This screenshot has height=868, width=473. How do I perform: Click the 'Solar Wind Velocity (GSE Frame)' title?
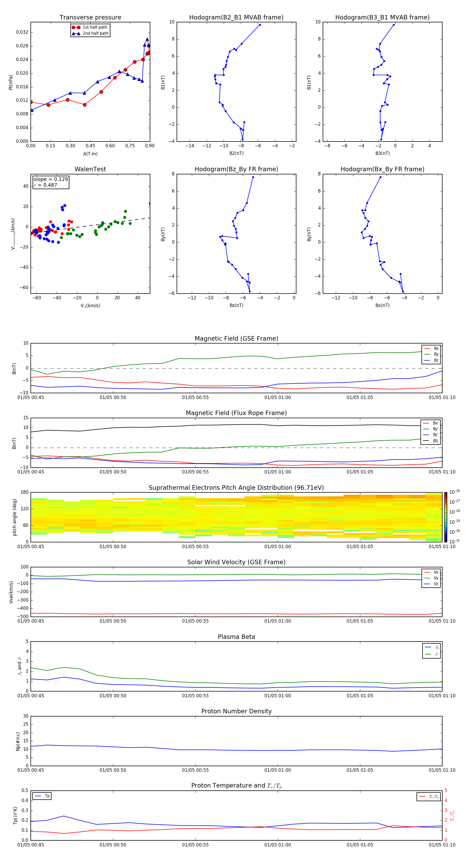point(236,562)
